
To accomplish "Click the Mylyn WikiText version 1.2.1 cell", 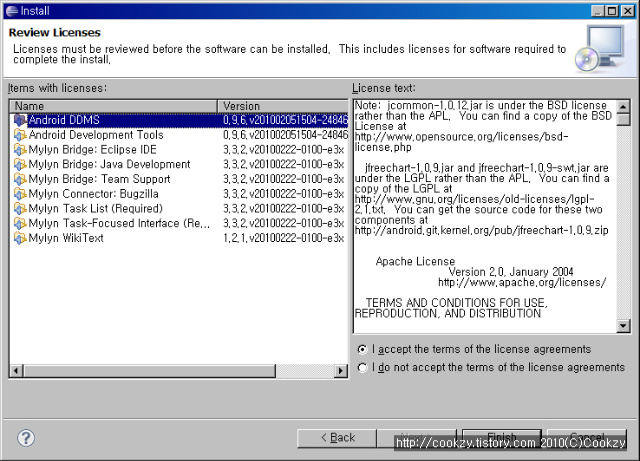I will pos(284,238).
